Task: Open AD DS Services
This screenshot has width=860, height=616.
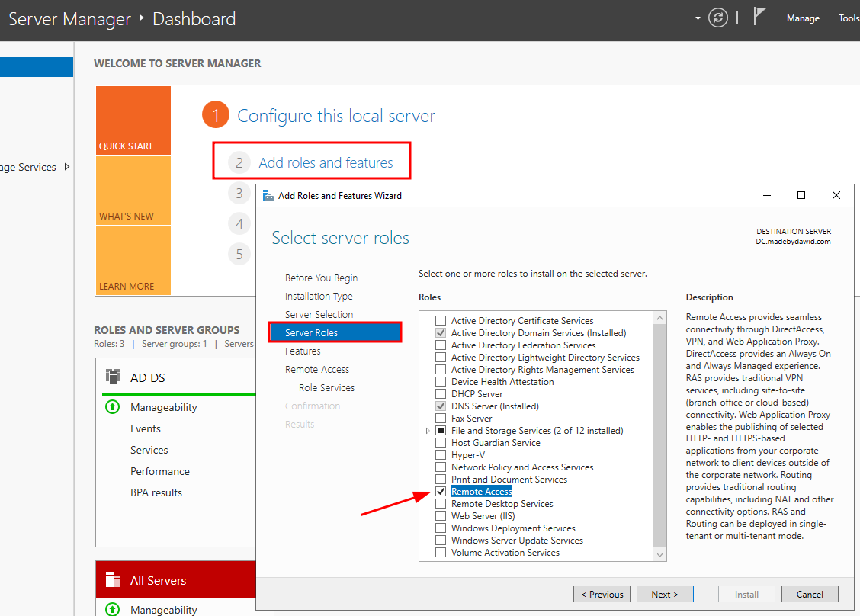Action: click(x=149, y=450)
